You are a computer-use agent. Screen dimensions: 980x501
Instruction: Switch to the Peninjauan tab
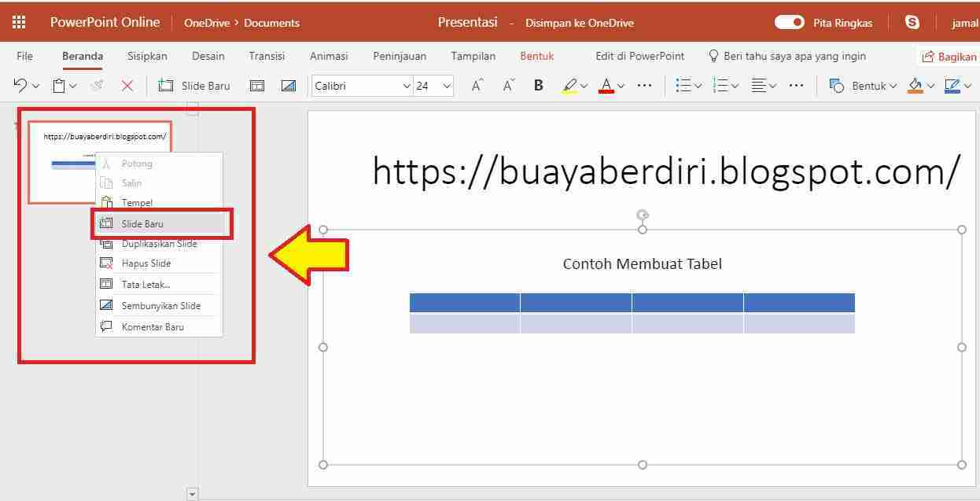400,56
